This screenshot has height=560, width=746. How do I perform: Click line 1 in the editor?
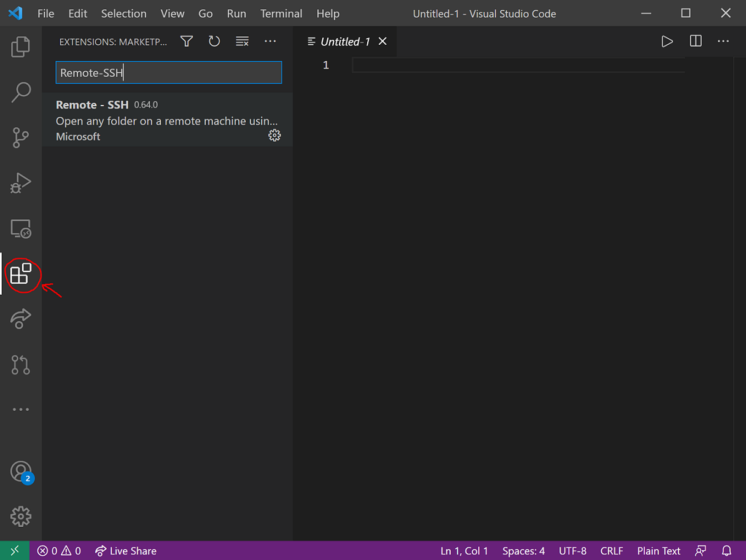518,65
